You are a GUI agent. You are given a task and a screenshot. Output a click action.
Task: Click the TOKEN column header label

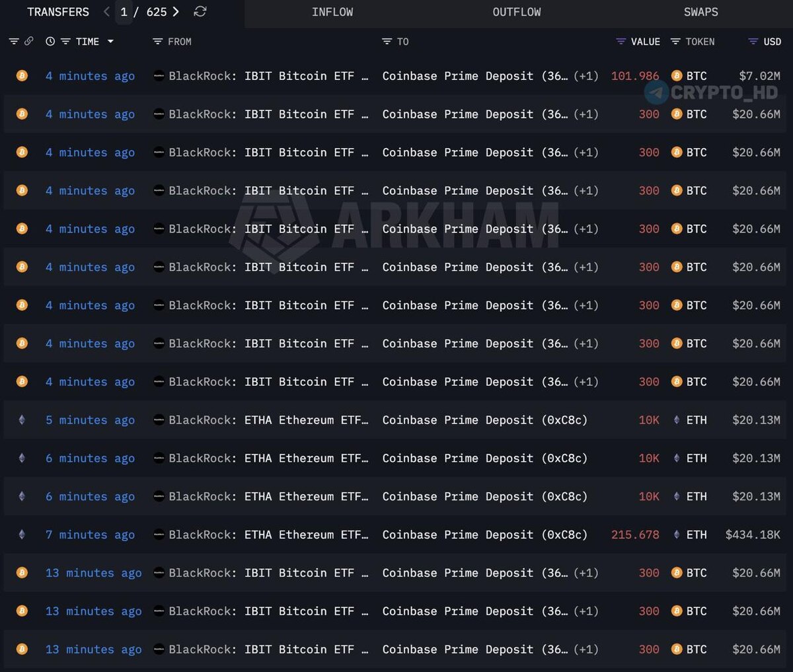click(700, 42)
